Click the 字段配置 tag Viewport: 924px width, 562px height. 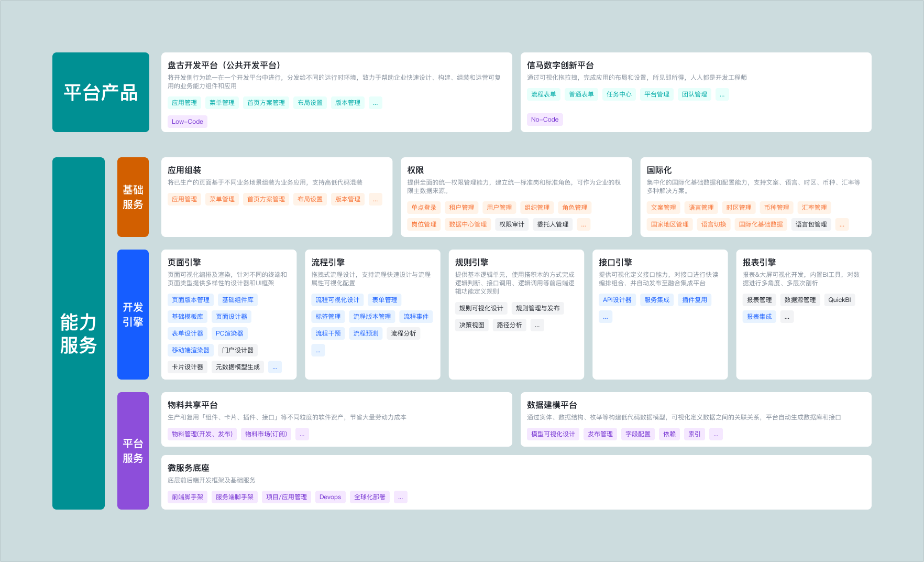638,434
